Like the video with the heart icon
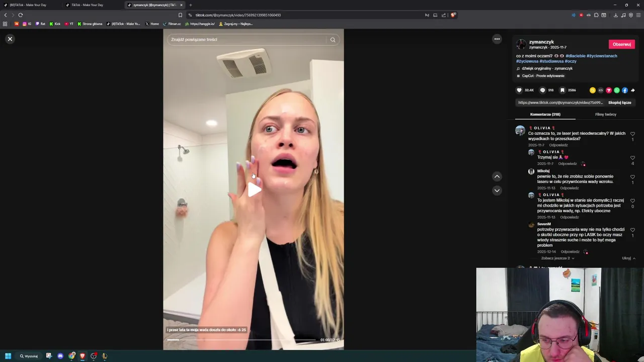 519,90
